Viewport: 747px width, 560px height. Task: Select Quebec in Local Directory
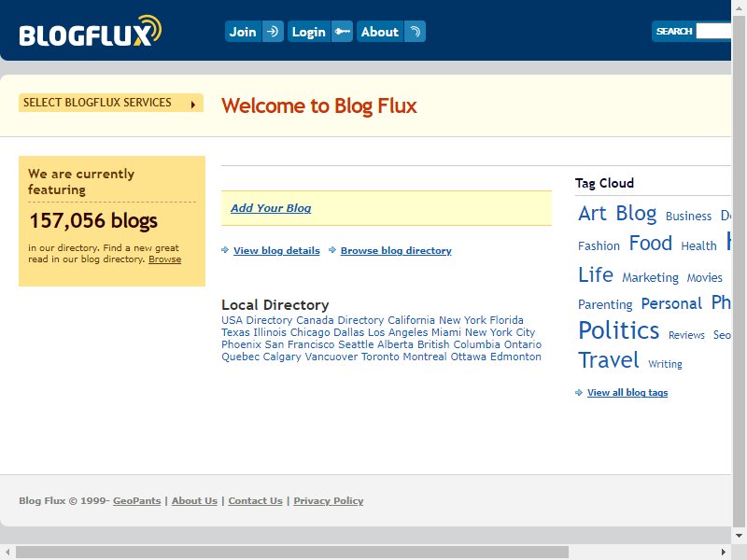coord(241,357)
